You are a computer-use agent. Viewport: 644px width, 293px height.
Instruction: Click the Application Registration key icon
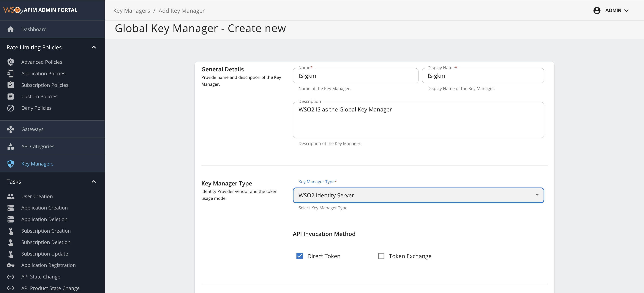pos(10,265)
